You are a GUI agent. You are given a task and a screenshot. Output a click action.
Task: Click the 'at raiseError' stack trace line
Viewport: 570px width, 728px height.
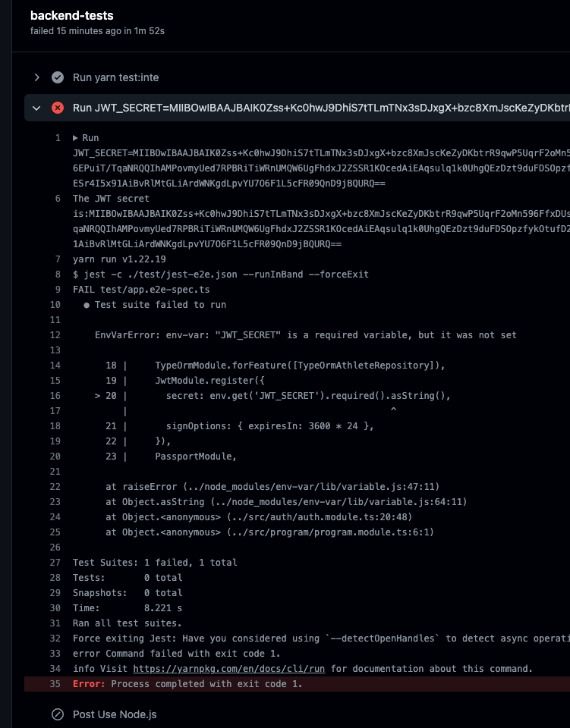[272, 487]
